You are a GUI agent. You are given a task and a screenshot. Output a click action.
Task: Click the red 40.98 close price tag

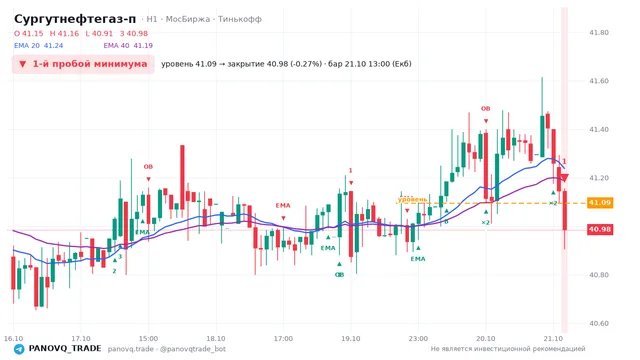click(600, 229)
